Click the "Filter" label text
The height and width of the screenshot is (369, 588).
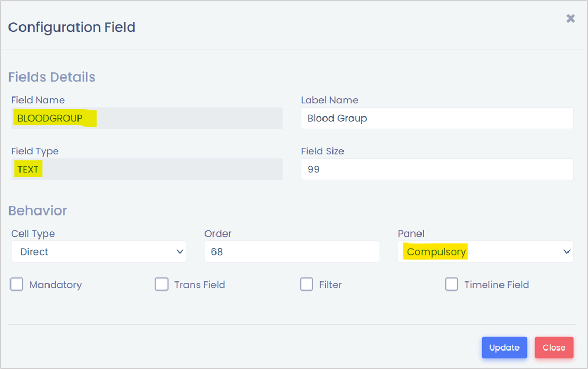tap(330, 285)
